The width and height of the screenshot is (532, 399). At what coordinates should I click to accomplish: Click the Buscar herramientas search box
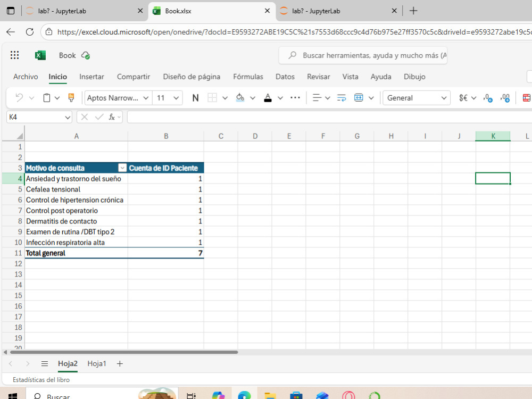pyautogui.click(x=363, y=55)
